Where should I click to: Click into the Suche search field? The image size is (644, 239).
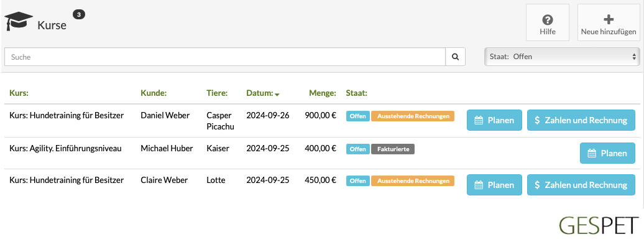pyautogui.click(x=225, y=57)
